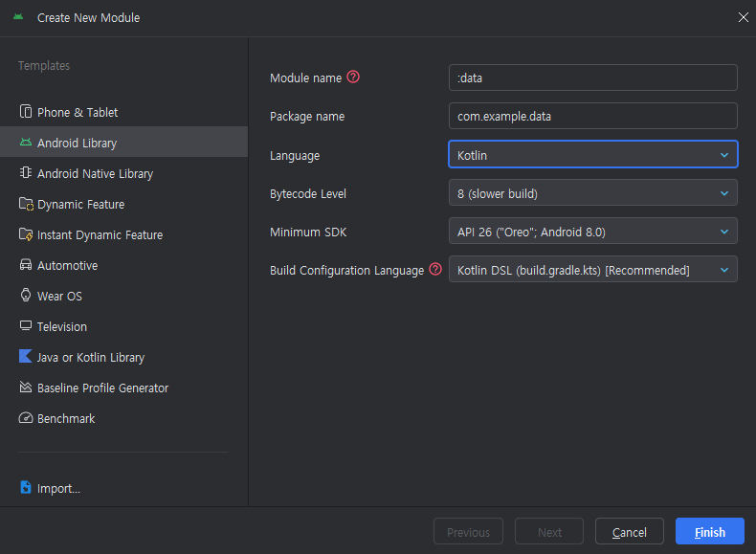The height and width of the screenshot is (554, 756).
Task: Click the Create New Module title text
Action: [x=89, y=18]
